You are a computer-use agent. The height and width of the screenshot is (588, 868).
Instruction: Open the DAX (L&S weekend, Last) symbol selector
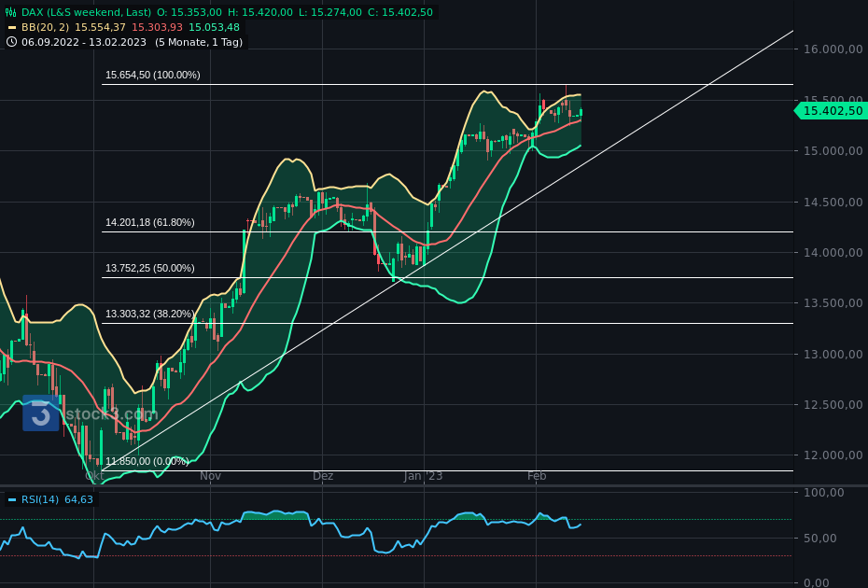(x=84, y=13)
